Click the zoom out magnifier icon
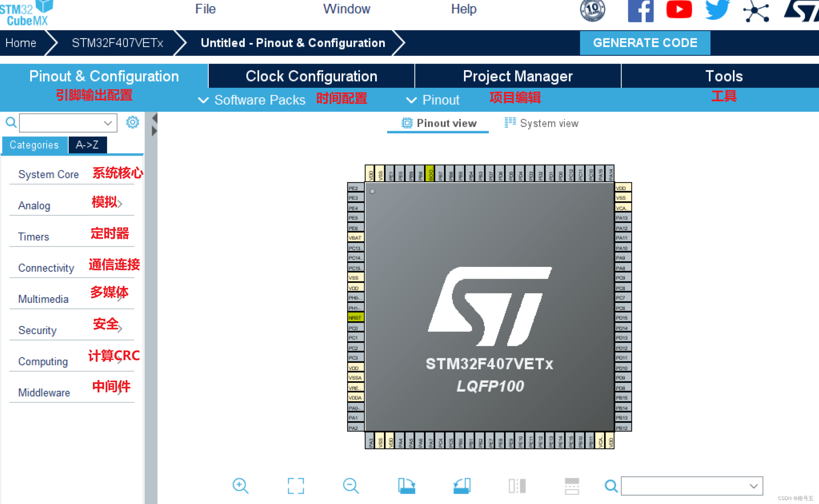The height and width of the screenshot is (504, 819). [351, 486]
